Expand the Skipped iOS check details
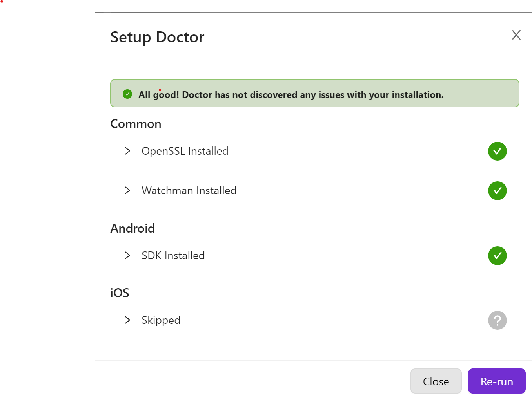 click(127, 320)
